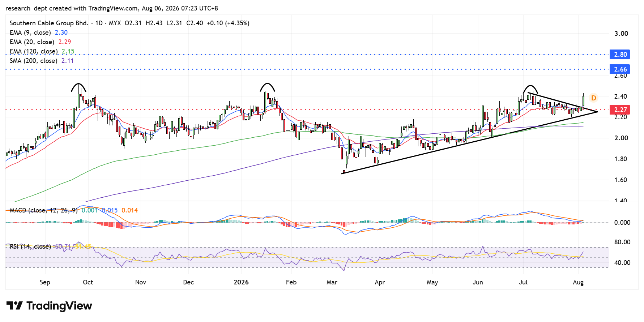644x322 pixels.
Task: Click the orange D dividend marker
Action: click(x=593, y=98)
